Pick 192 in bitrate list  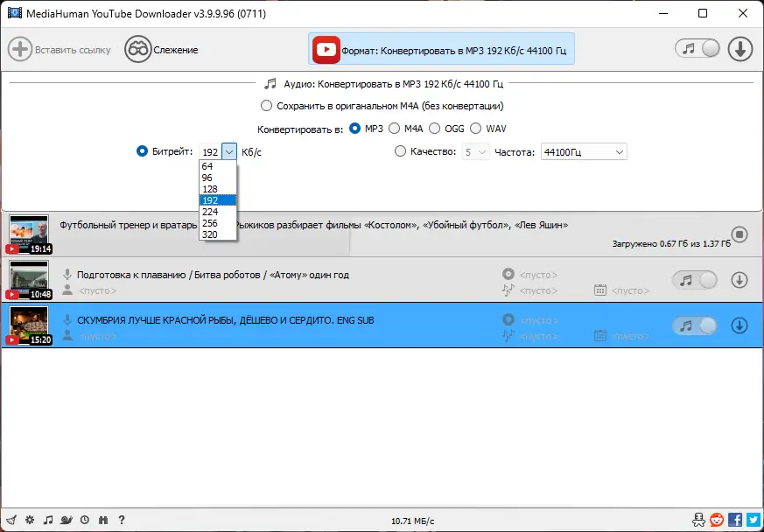(218, 200)
